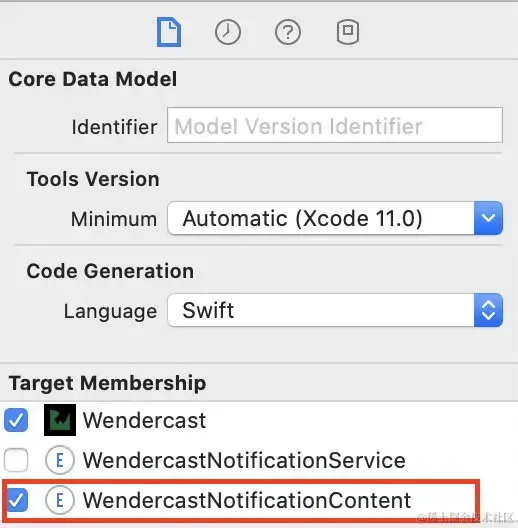Select the WendercastNotificationContent row label
Screen dimensions: 518x528
[247, 500]
